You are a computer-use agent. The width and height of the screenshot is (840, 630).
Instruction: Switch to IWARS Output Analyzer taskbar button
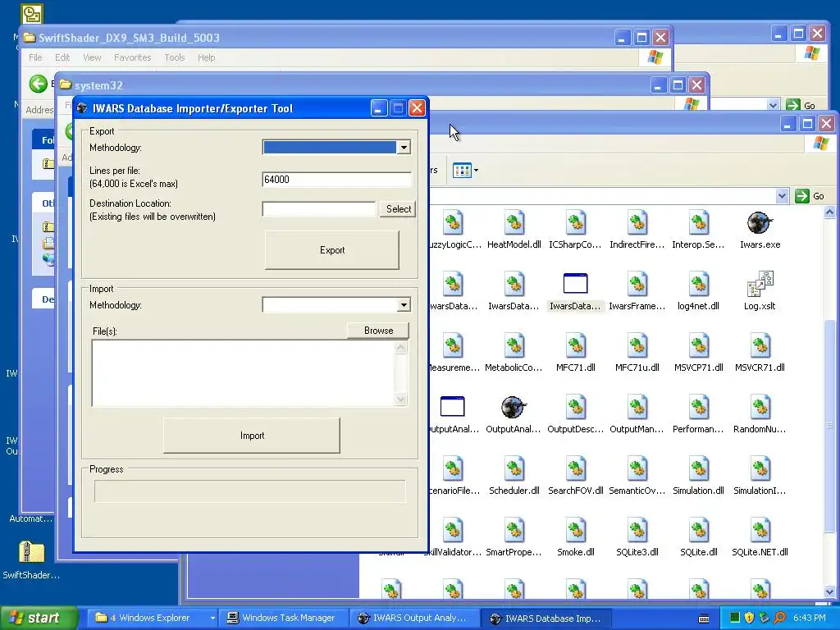(x=415, y=619)
